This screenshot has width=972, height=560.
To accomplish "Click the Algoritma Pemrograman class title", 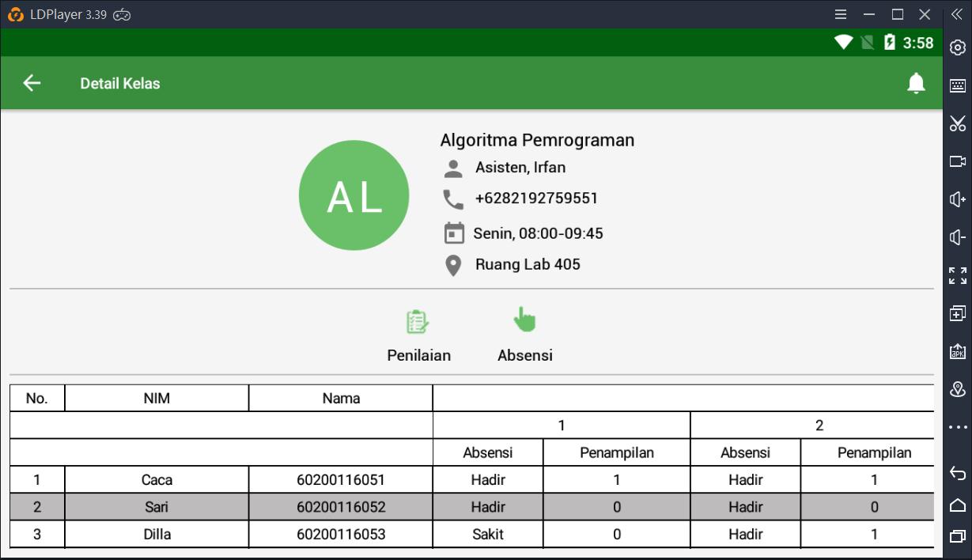I will coord(537,140).
